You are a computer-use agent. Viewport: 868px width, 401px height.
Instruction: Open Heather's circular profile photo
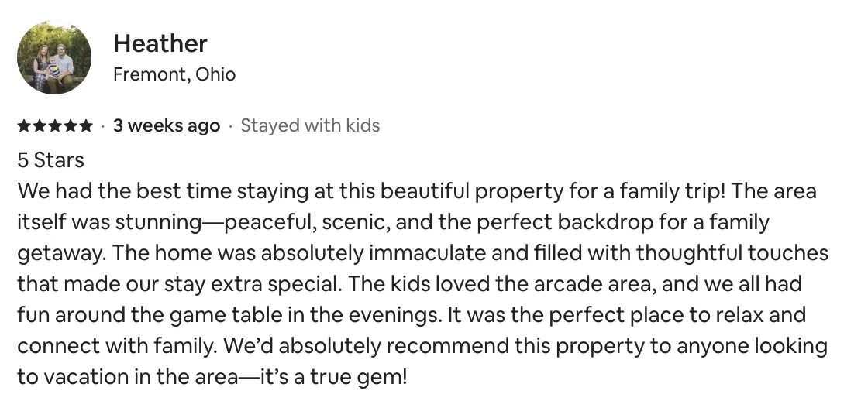pyautogui.click(x=54, y=57)
